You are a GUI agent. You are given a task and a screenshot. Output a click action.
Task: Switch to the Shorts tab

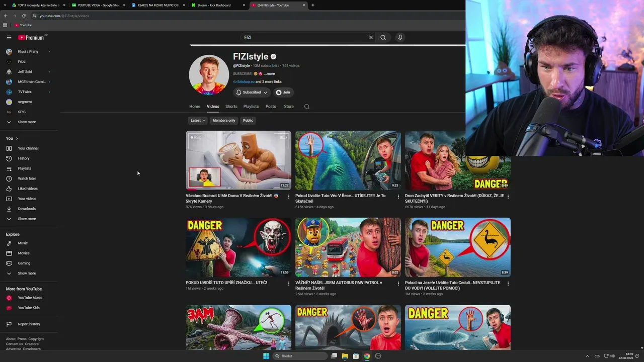[x=231, y=107]
